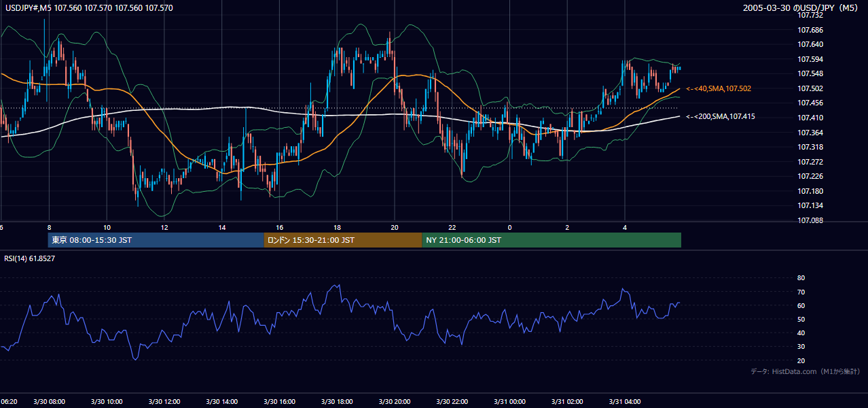
Task: Click the RSI axis level 30
Action: click(801, 347)
